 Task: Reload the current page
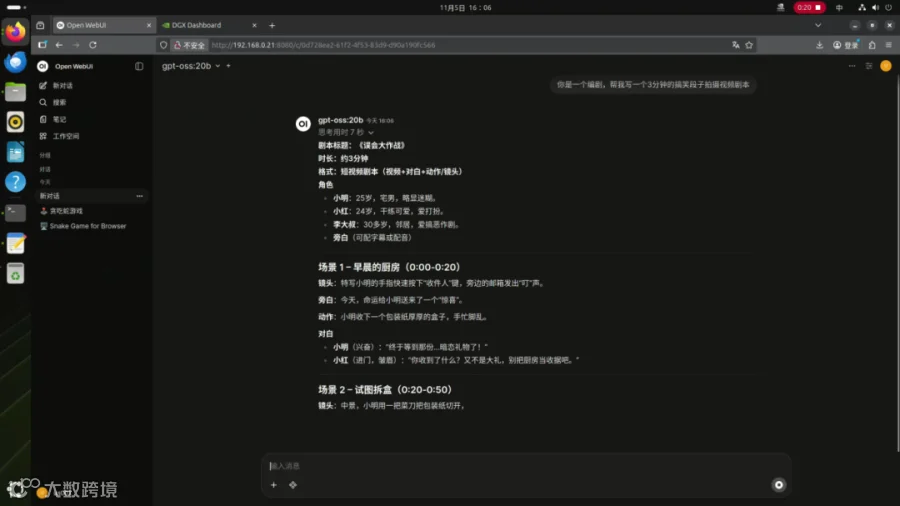click(x=93, y=45)
